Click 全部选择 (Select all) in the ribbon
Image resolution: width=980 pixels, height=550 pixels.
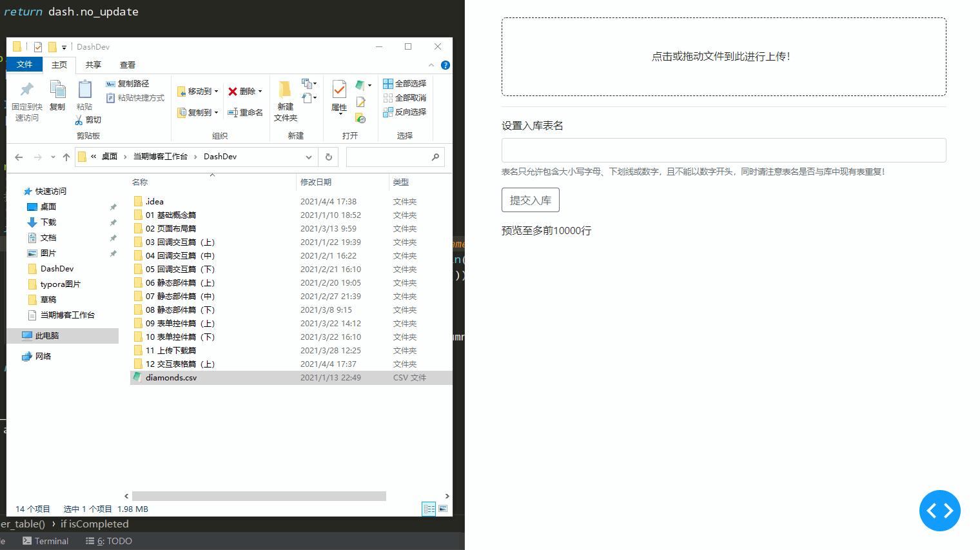tap(405, 84)
